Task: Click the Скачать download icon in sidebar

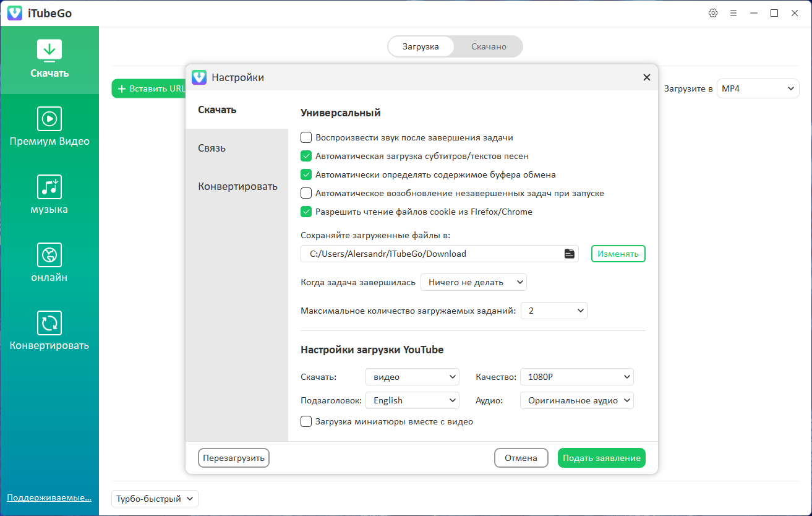Action: pos(49,50)
